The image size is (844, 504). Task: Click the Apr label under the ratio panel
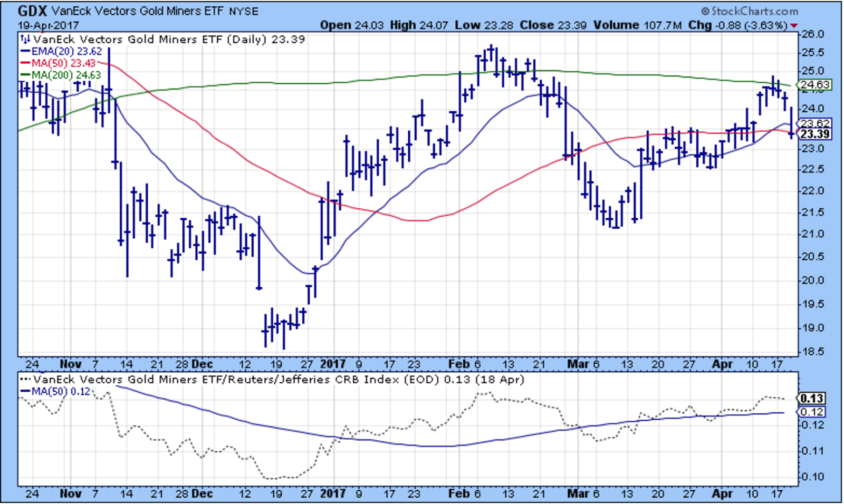click(x=722, y=494)
